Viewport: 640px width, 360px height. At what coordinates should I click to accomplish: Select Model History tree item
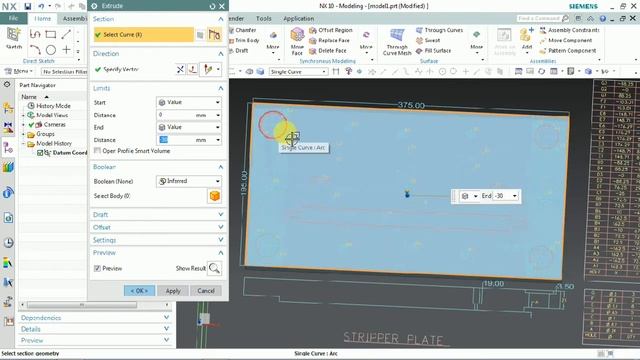click(54, 143)
